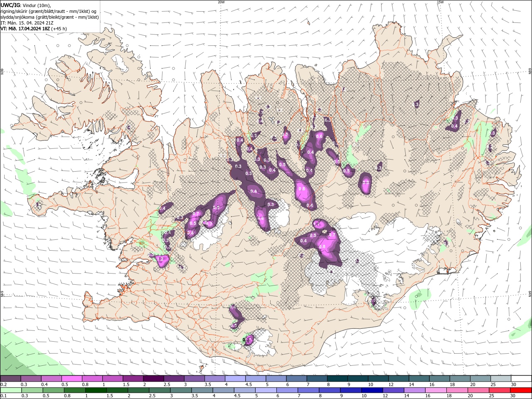Screen dimensions: 532x399
Task: Select the bright pink 0.5 swatch in the snow scale
Action: click(72, 379)
